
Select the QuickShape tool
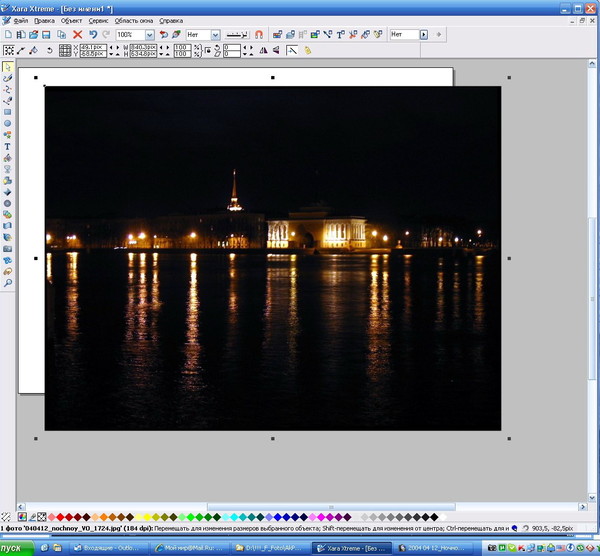point(7,135)
